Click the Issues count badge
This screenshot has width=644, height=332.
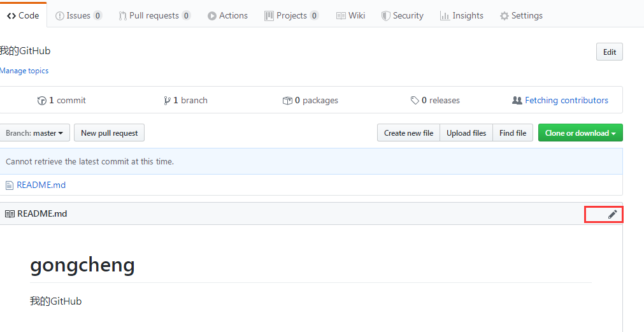[97, 16]
